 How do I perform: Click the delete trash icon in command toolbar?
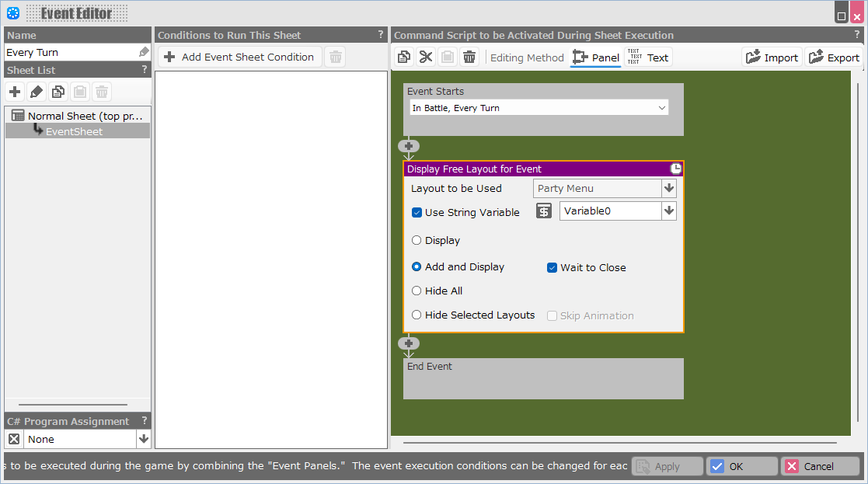469,57
